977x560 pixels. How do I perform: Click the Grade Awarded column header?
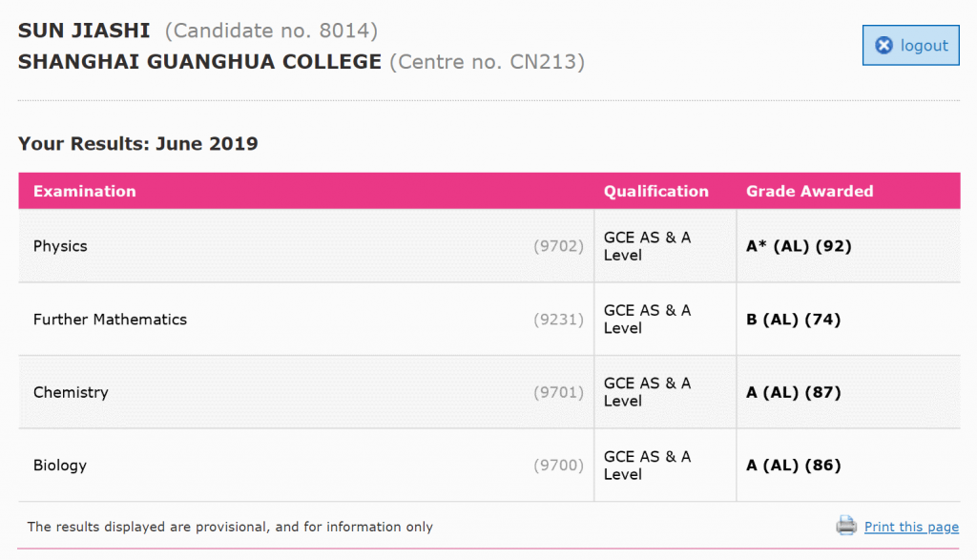809,191
